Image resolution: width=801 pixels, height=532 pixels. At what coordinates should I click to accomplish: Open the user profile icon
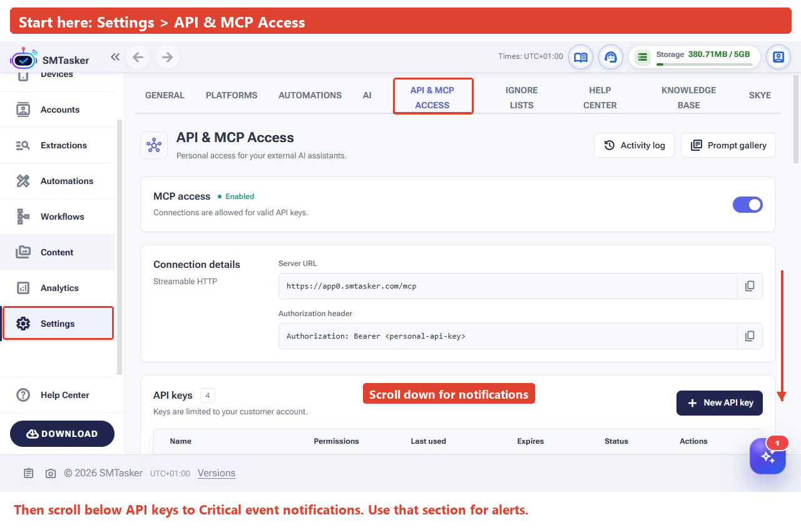click(778, 57)
